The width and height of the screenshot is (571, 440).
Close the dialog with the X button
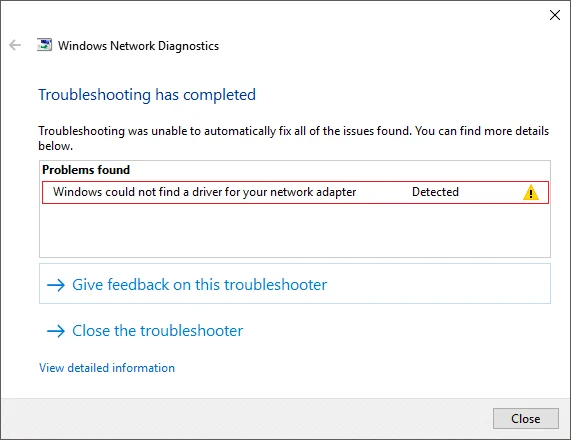pos(555,15)
